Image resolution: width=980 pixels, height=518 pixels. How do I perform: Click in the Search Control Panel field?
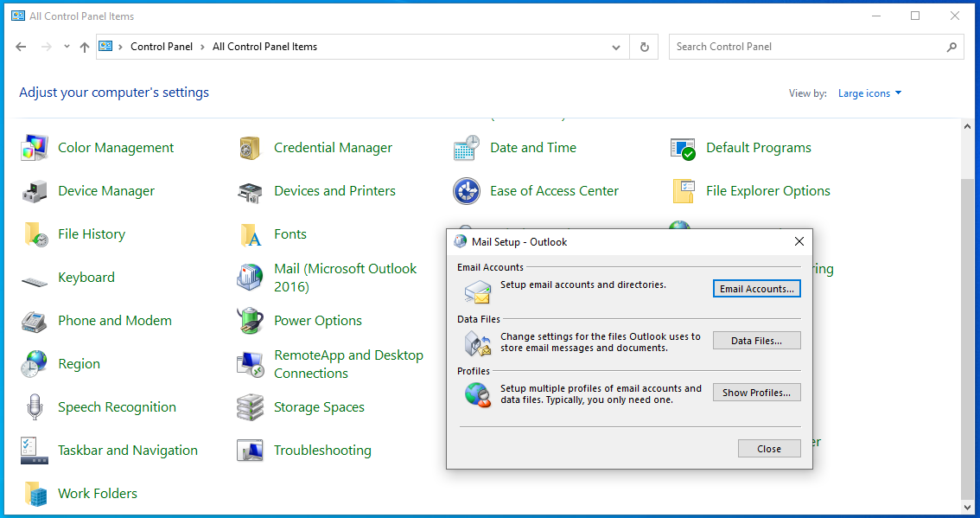point(808,47)
